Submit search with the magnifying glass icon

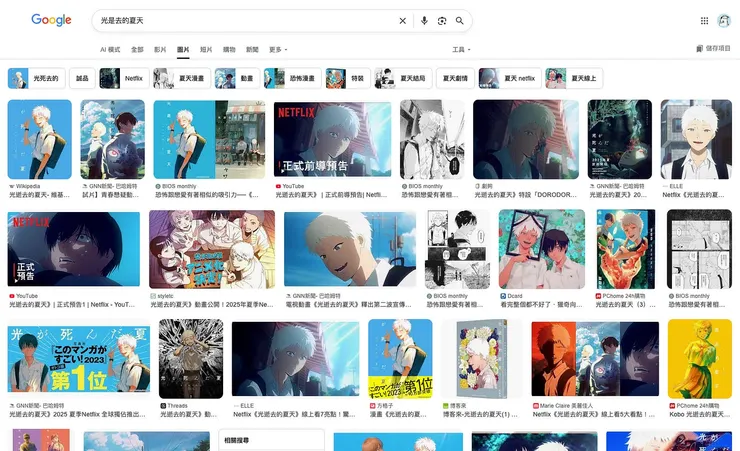coord(460,21)
